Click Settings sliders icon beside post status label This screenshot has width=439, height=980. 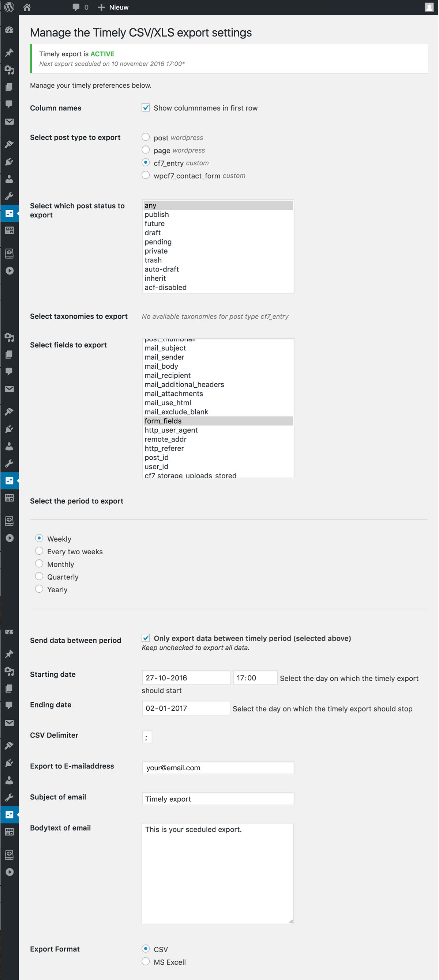click(x=9, y=213)
